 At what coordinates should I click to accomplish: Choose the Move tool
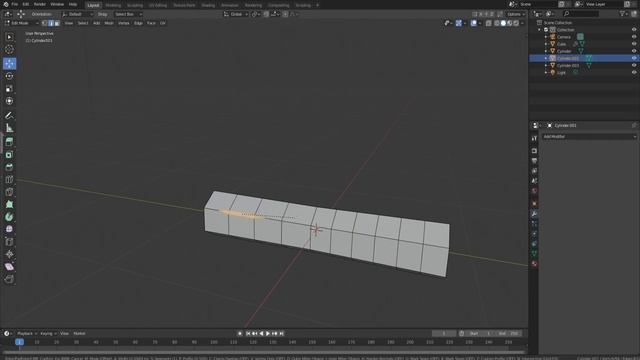point(9,64)
